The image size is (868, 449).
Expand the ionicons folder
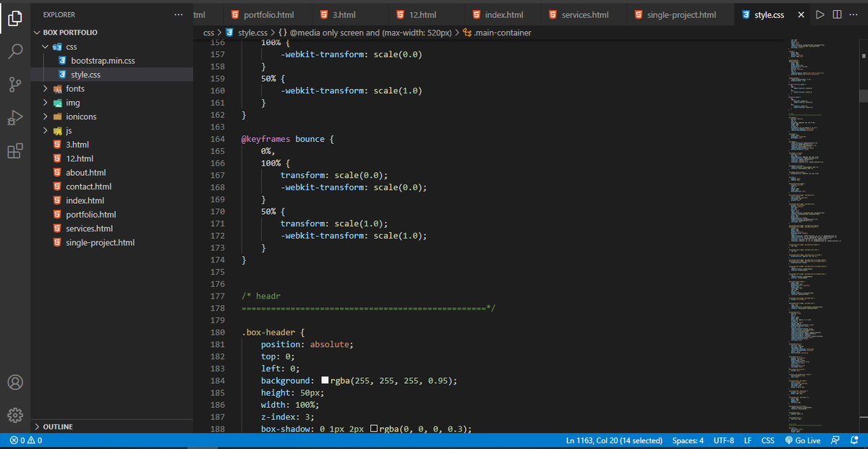46,116
